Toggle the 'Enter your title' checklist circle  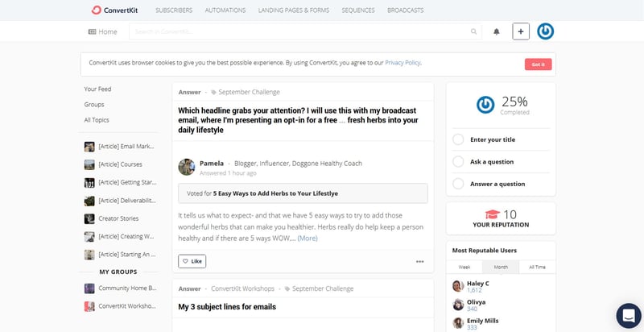point(458,139)
